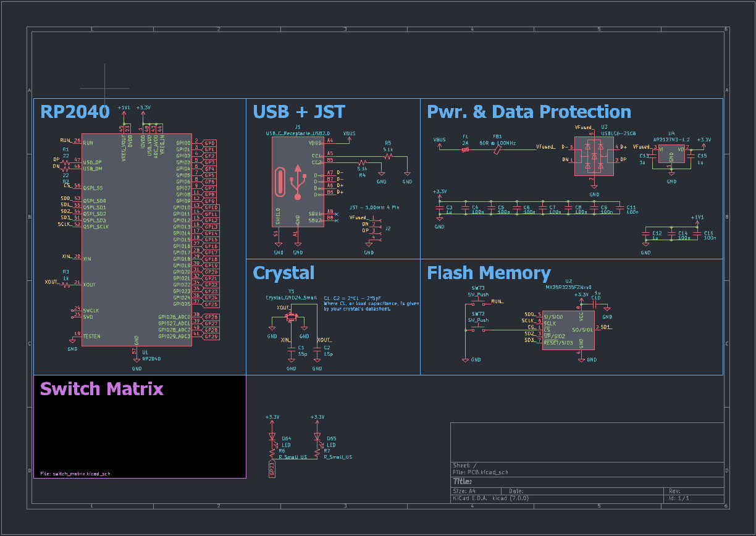Click the "Title:" field in title block

click(463, 481)
